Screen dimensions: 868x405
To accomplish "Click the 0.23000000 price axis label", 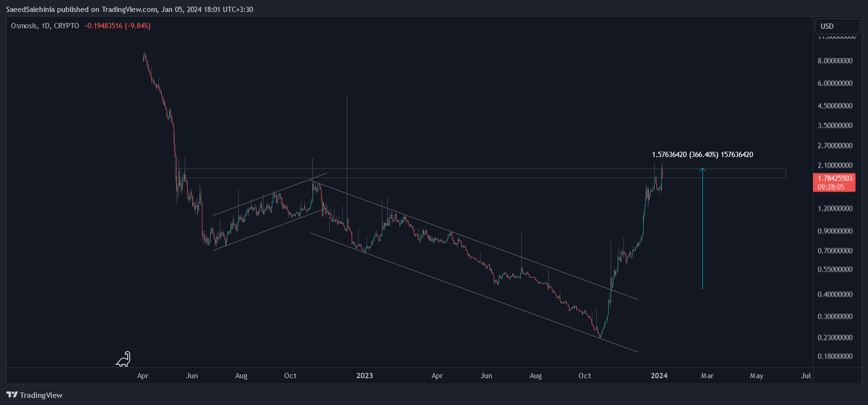I will [835, 337].
